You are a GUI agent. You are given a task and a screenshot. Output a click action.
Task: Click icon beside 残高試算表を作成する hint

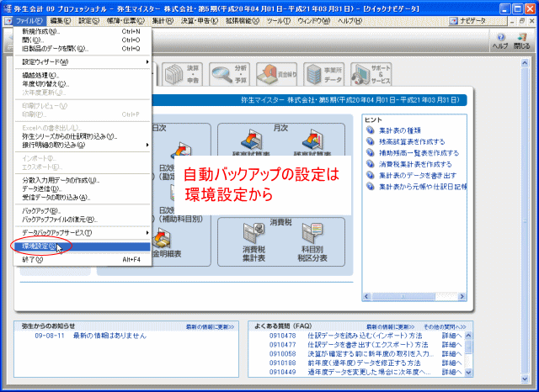coord(371,141)
